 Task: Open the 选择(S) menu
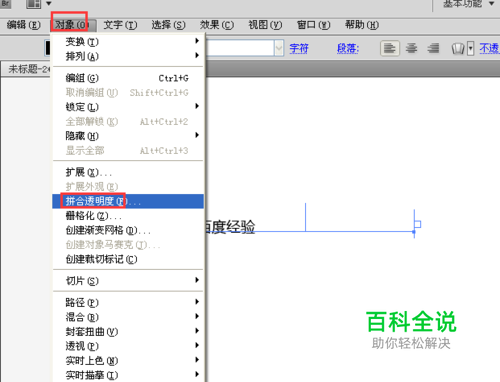tap(168, 25)
